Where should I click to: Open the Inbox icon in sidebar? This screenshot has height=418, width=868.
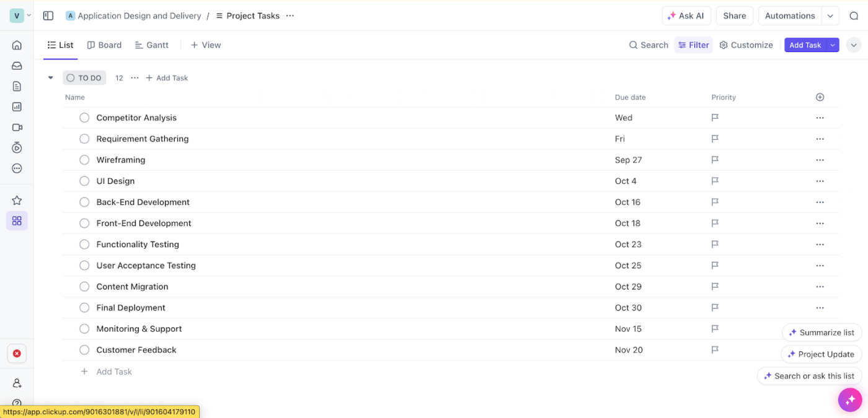[17, 66]
